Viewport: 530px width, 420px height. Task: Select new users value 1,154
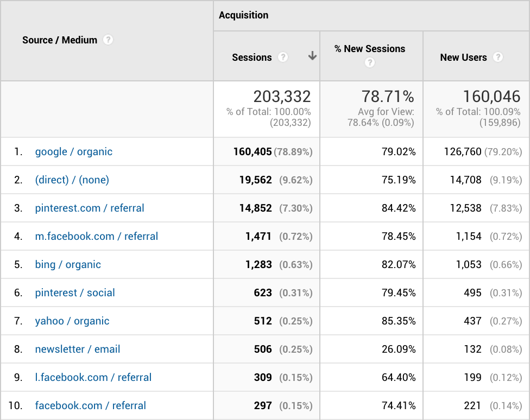(469, 236)
